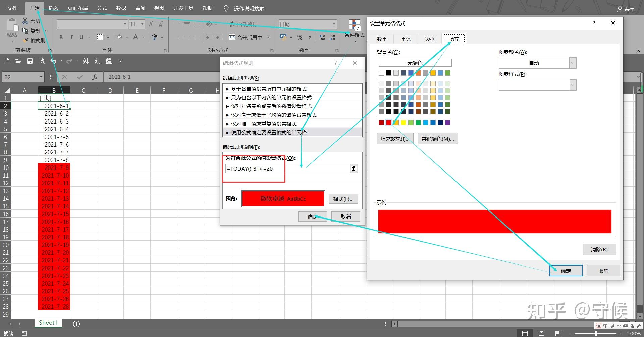Click the 其他颜色 more colors button
The height and width of the screenshot is (337, 644).
pyautogui.click(x=438, y=139)
